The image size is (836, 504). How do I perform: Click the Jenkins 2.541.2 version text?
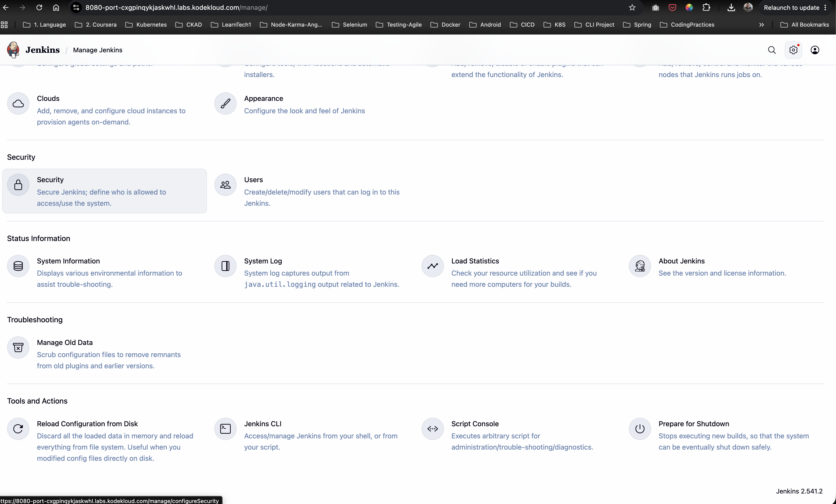(x=799, y=491)
